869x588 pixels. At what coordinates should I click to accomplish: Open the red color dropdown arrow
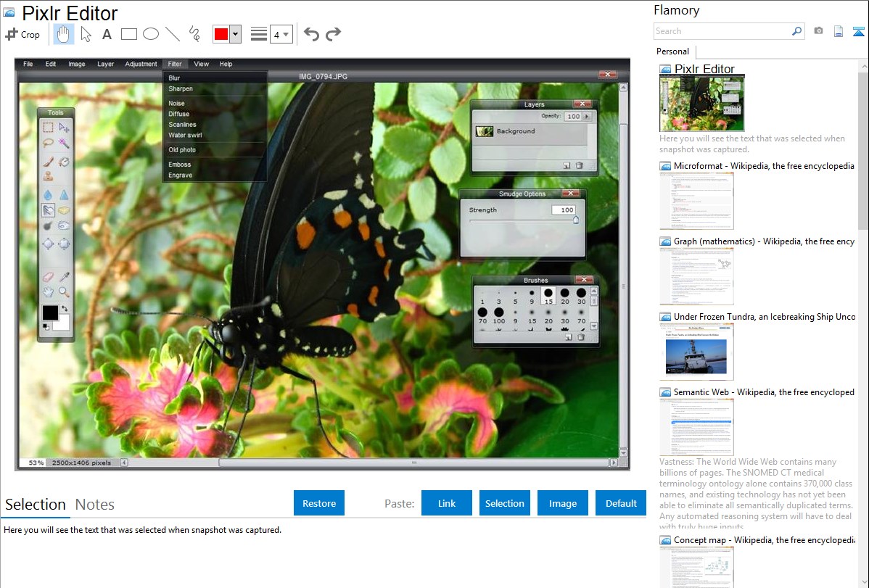tap(235, 34)
